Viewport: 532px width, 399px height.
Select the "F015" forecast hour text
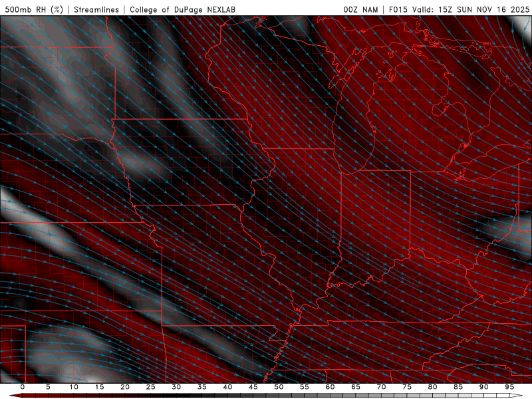click(x=398, y=9)
